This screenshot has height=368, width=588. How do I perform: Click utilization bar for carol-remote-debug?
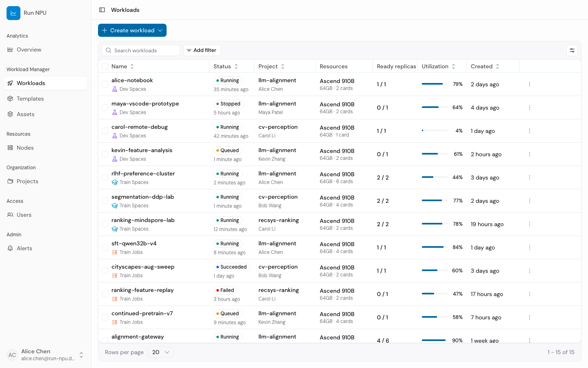[435, 131]
